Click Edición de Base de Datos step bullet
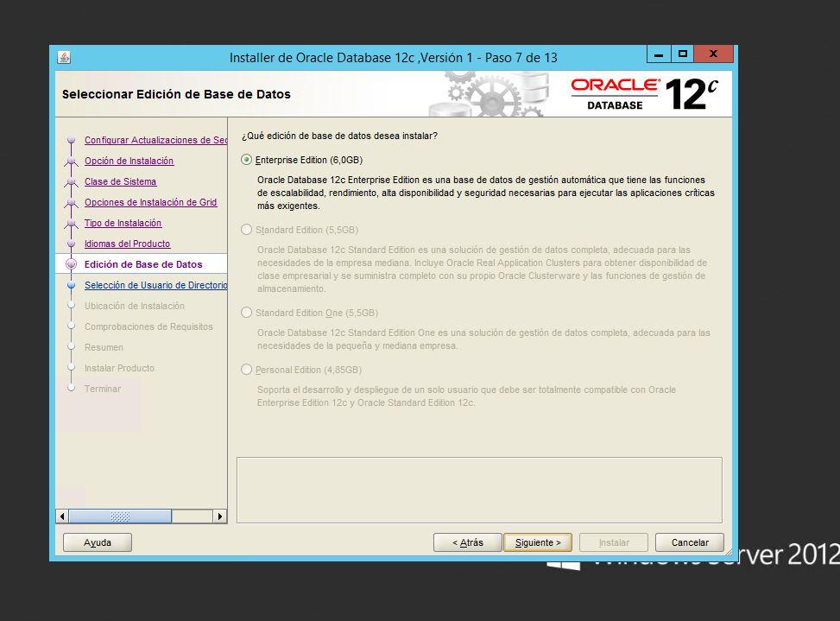The image size is (840, 621). pos(71,264)
